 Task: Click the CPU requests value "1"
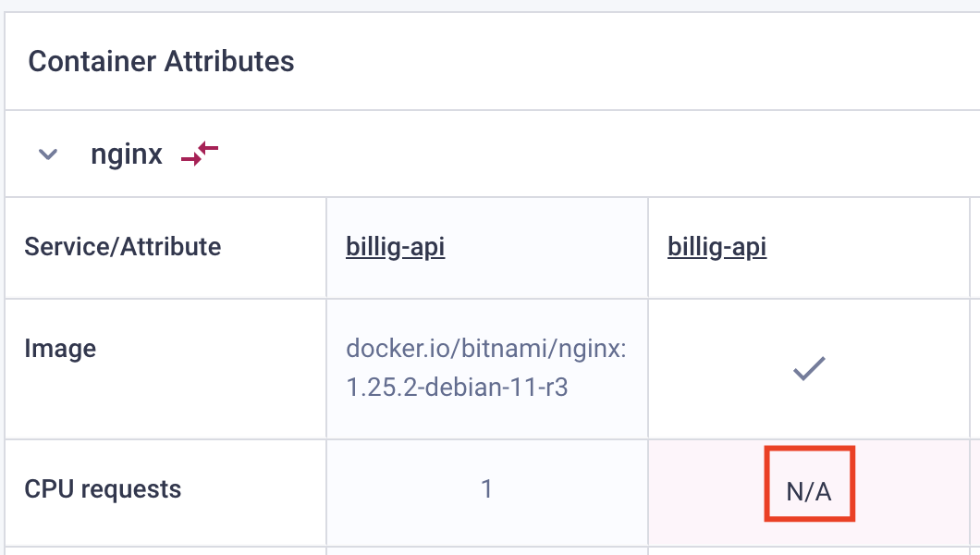pos(486,488)
